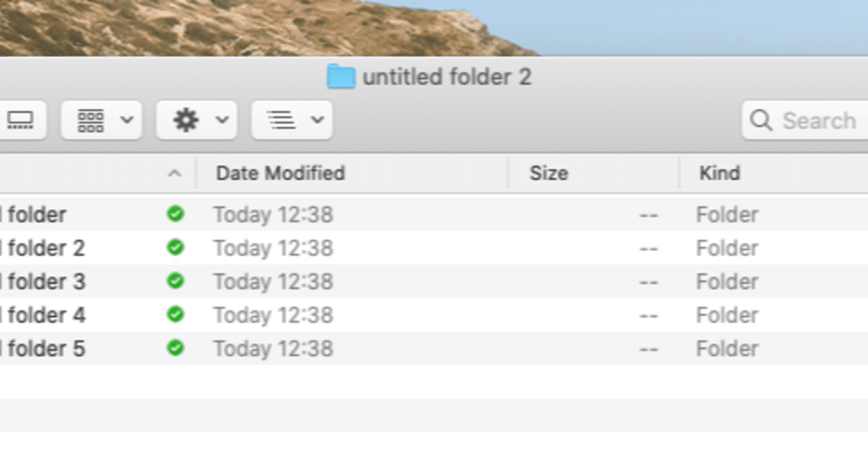Click the window title 'untitled folder 2'
The width and height of the screenshot is (868, 455).
coord(447,77)
